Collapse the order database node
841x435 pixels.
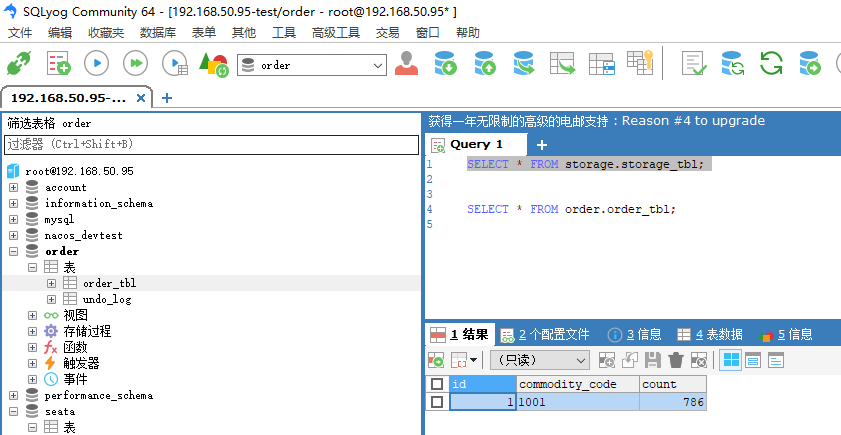click(13, 252)
